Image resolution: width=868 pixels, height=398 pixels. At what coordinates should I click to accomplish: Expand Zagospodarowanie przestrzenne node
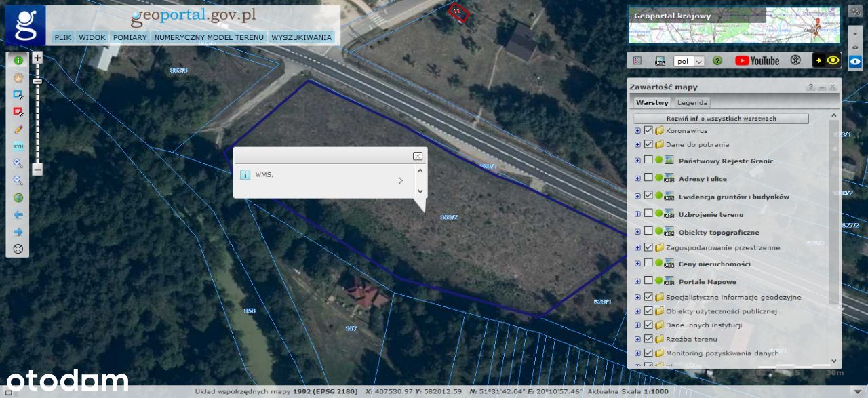tap(637, 247)
